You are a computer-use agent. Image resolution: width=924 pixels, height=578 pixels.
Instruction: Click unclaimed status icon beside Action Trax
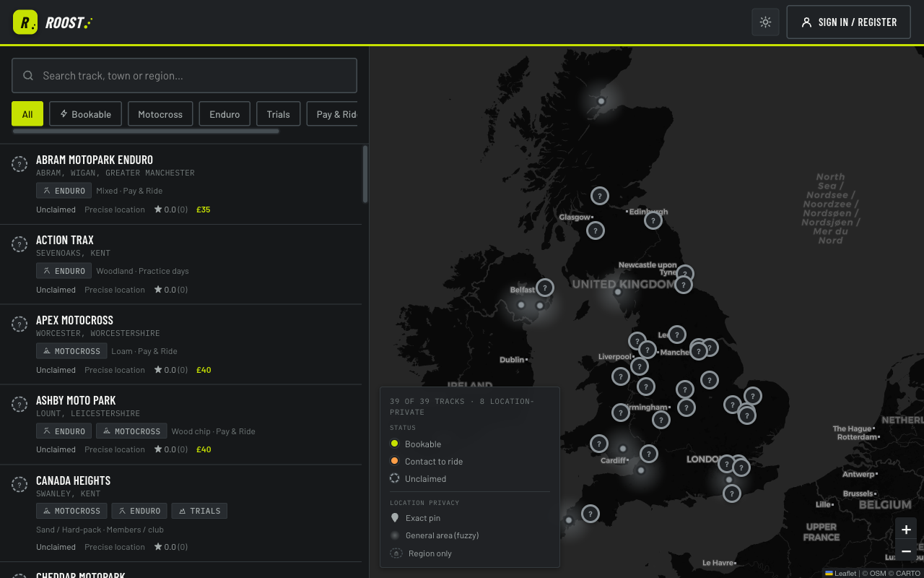point(19,244)
